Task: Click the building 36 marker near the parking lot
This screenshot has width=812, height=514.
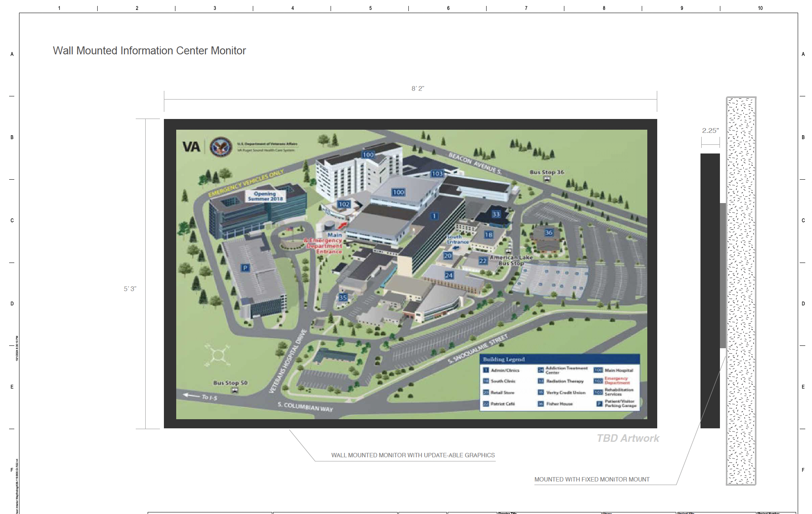Action: [548, 233]
